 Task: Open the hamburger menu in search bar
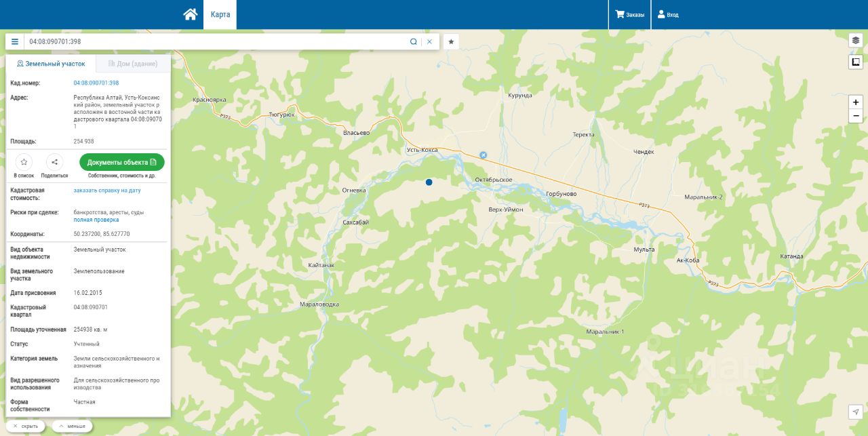[15, 41]
